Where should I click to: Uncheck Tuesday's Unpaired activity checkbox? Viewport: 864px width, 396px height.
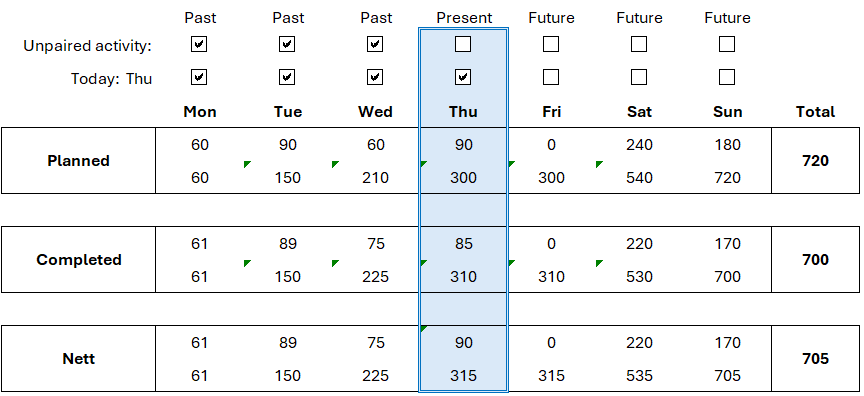[x=287, y=44]
